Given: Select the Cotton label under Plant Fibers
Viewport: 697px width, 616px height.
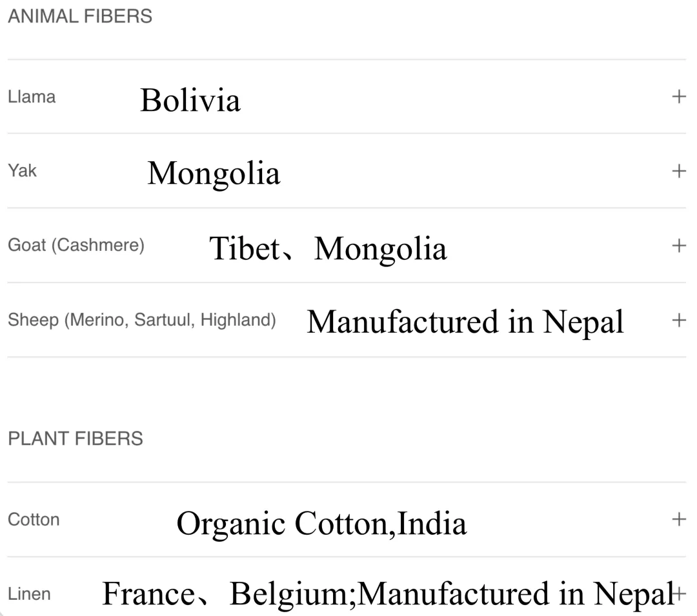Looking at the screenshot, I should (x=34, y=520).
